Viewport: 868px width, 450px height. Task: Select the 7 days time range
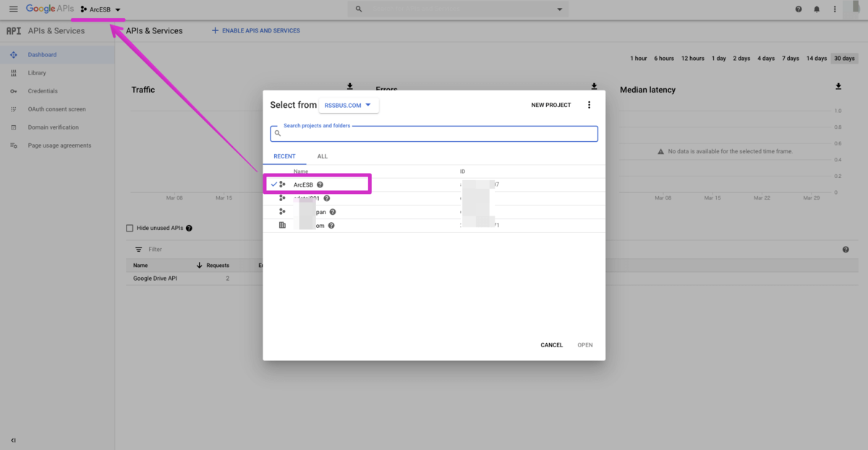point(791,59)
